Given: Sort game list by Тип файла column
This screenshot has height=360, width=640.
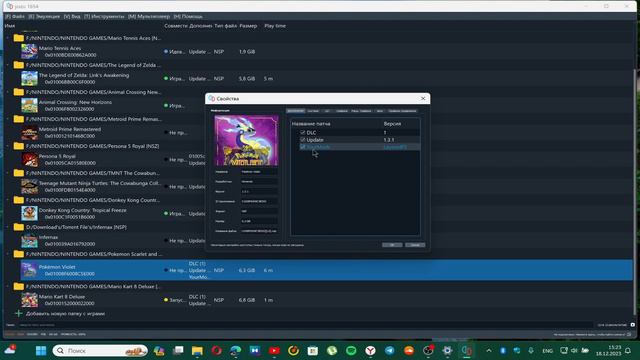Looking at the screenshot, I should (225, 26).
